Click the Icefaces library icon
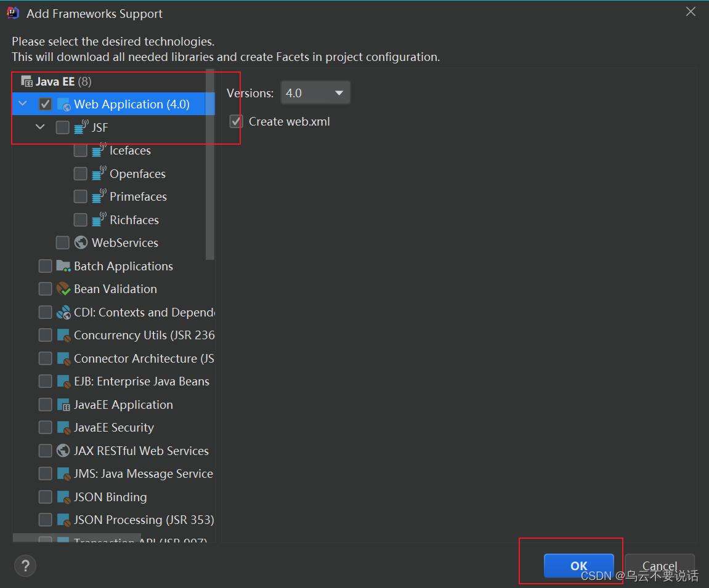Image resolution: width=709 pixels, height=588 pixels. click(99, 150)
